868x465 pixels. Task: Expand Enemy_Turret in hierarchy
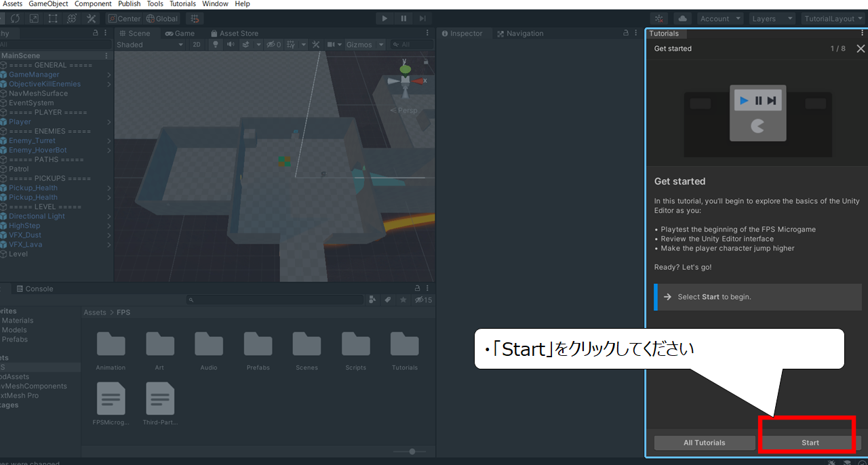(x=109, y=141)
